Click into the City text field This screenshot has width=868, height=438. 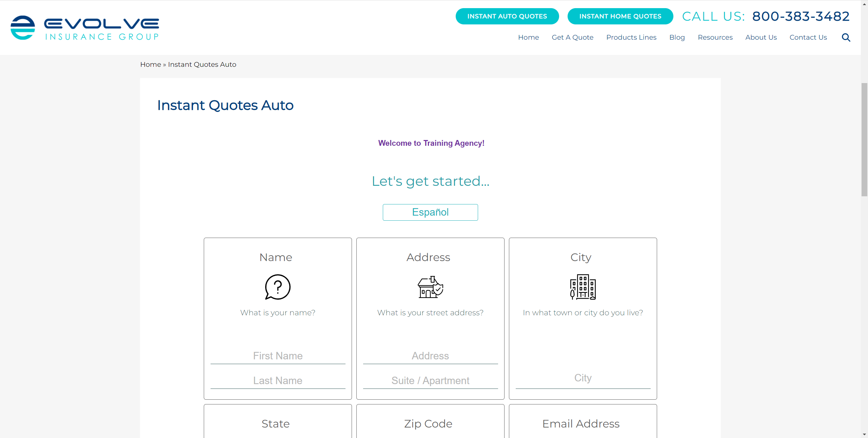tap(583, 378)
